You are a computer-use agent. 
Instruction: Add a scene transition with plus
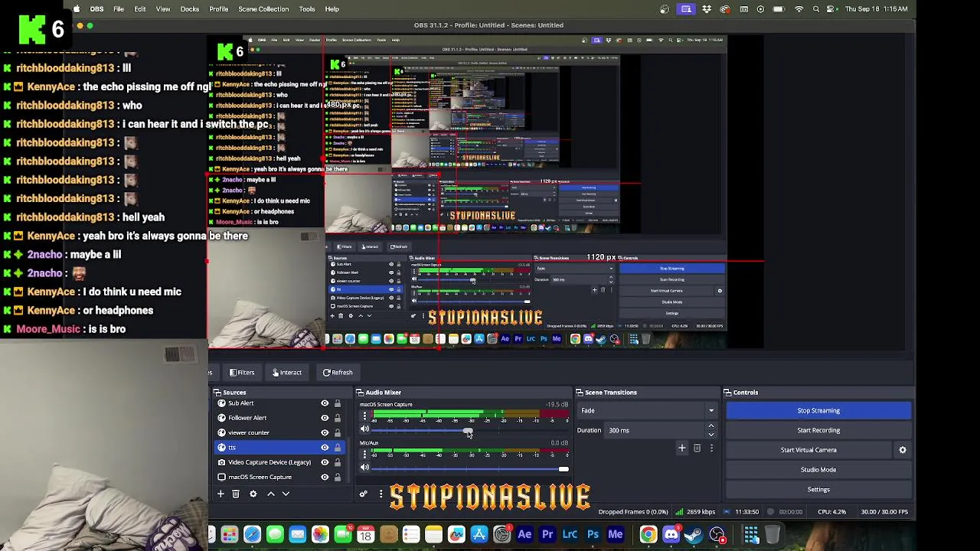point(681,448)
